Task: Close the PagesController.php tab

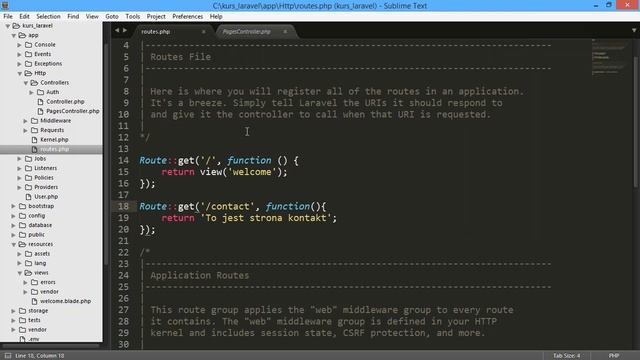Action: coord(285,31)
